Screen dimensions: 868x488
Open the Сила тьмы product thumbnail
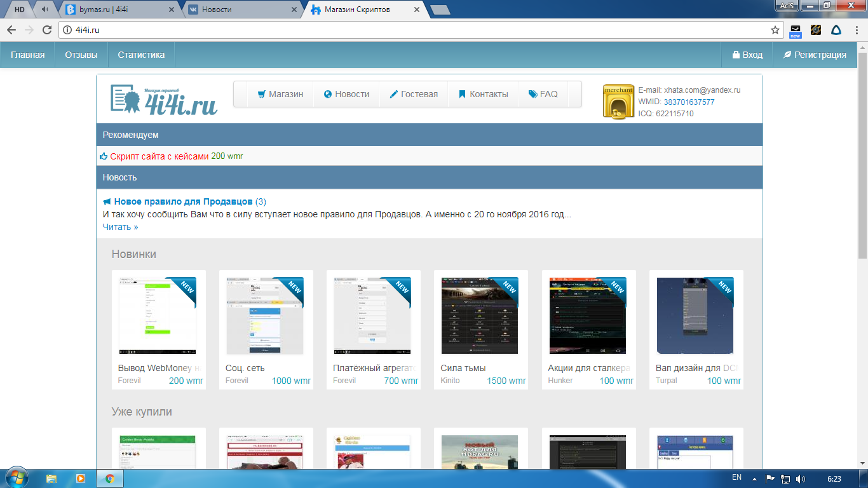tap(480, 316)
